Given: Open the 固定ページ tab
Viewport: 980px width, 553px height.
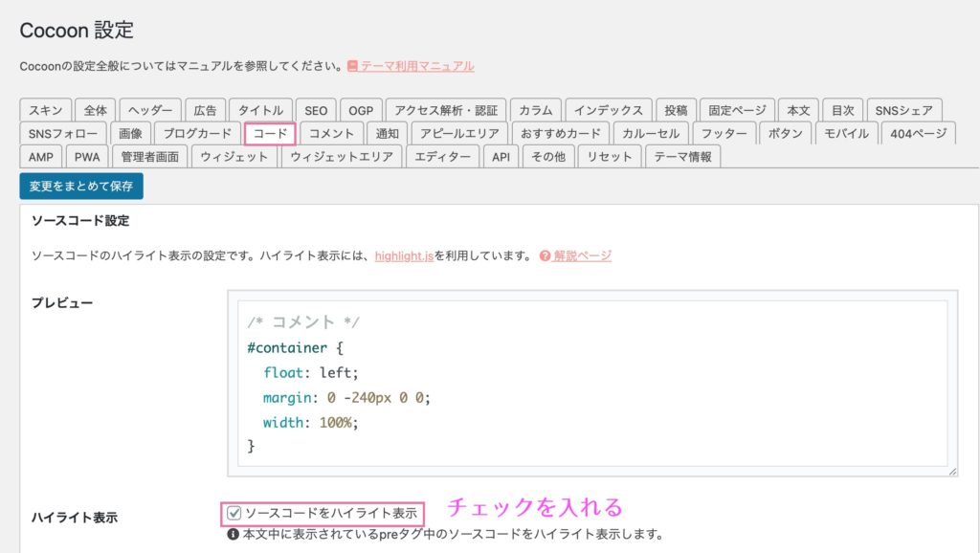Looking at the screenshot, I should [737, 110].
